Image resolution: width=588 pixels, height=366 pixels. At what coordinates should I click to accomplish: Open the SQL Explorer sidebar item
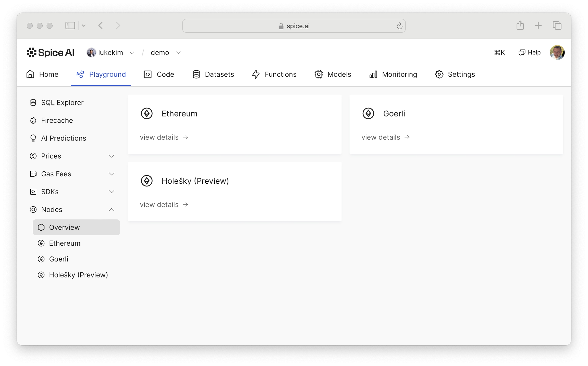click(x=62, y=103)
